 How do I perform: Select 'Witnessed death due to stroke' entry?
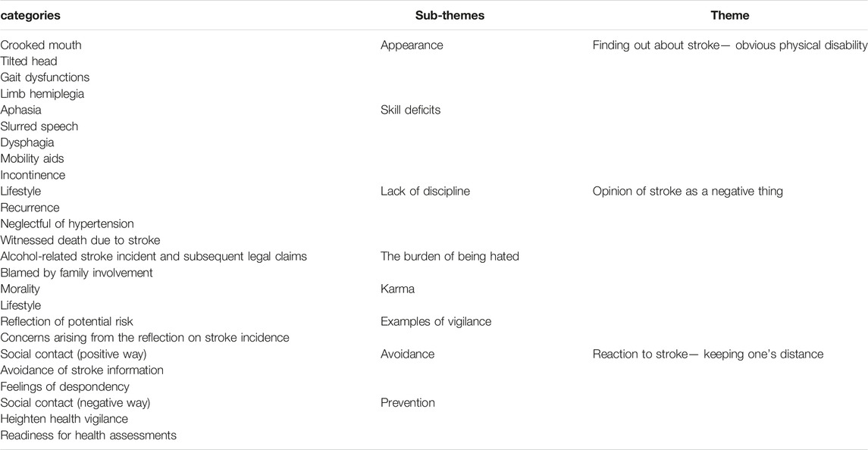pyautogui.click(x=80, y=240)
